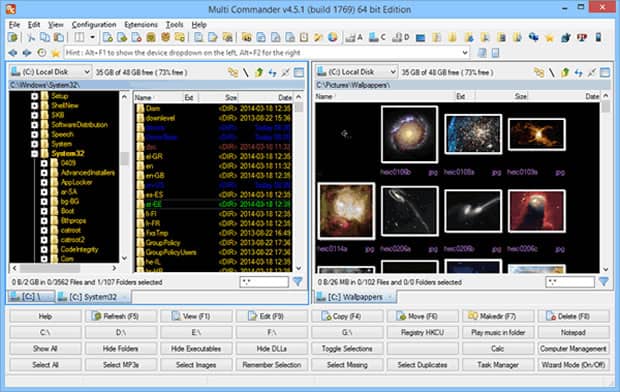Open the File menu
Image resolution: width=620 pixels, height=392 pixels.
[14, 25]
